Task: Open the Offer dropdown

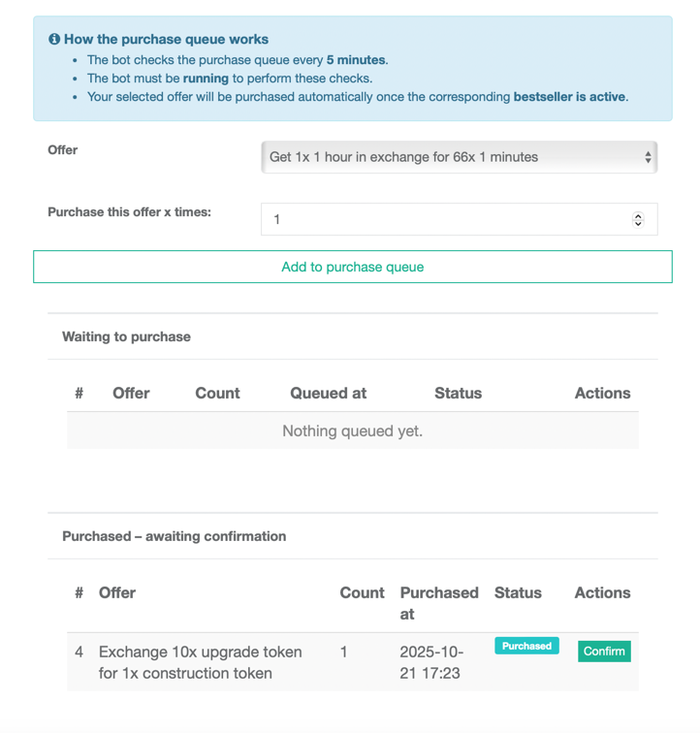Action: click(459, 157)
